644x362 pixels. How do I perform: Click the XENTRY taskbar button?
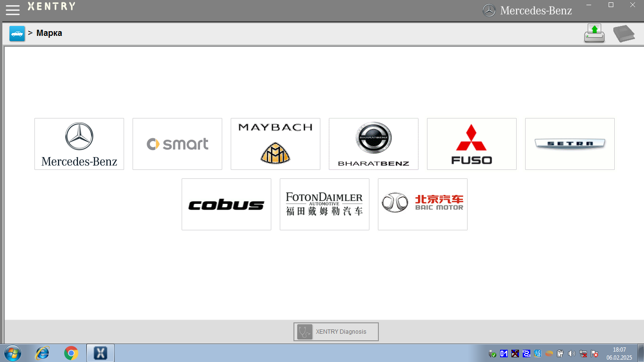(100, 353)
